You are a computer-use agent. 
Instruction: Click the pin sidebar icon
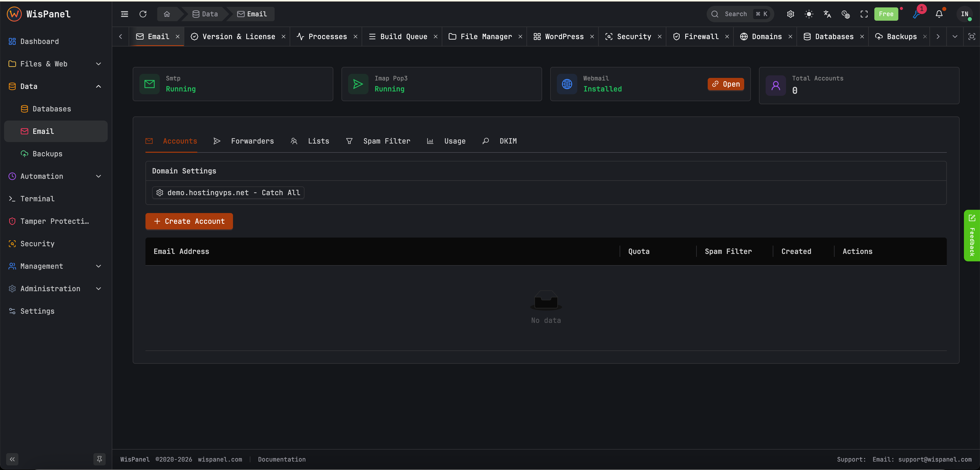[99, 459]
